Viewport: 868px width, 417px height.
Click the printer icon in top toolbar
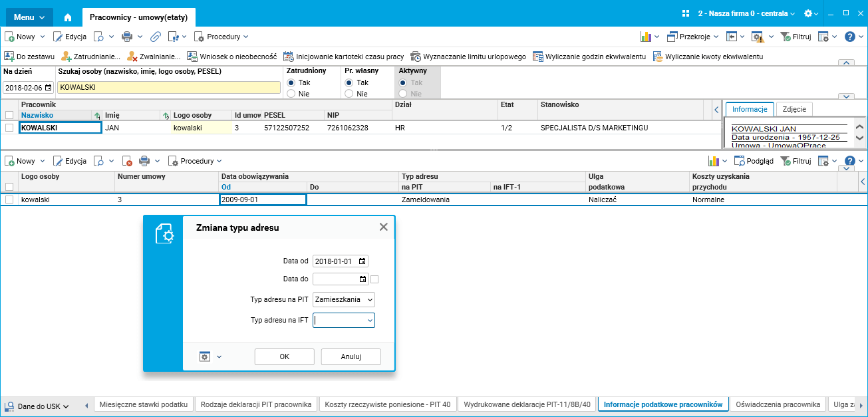pos(127,37)
